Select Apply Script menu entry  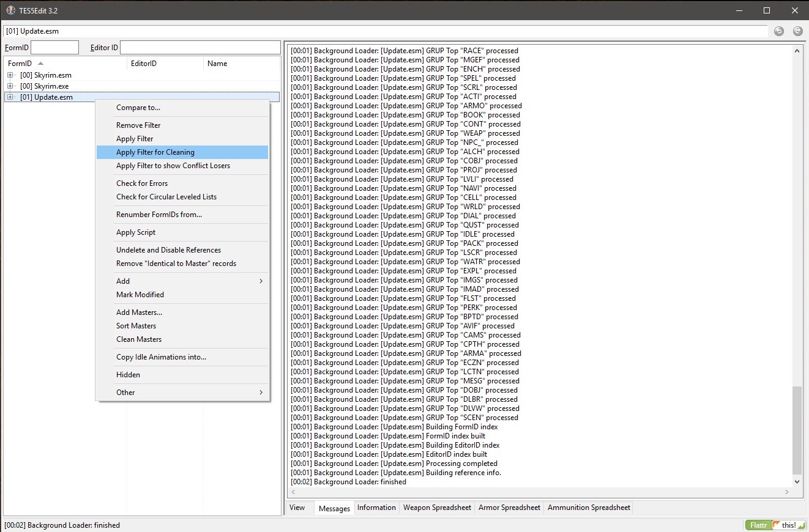click(182, 232)
